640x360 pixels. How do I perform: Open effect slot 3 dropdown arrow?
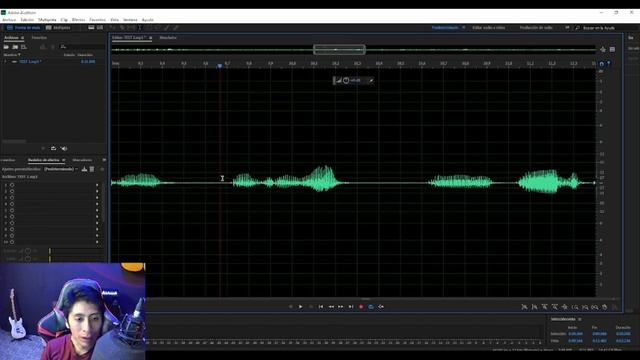pos(97,198)
